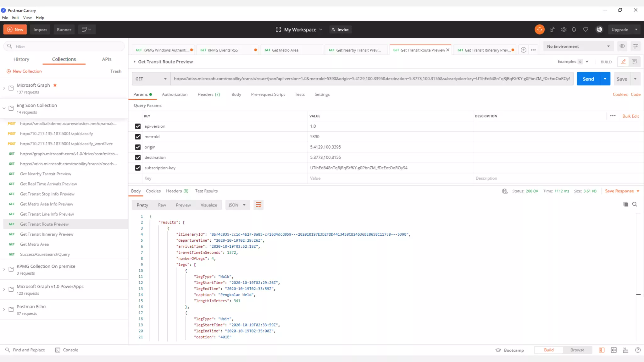Click the Bulk Edit link
Image resolution: width=644 pixels, height=362 pixels.
tap(630, 116)
